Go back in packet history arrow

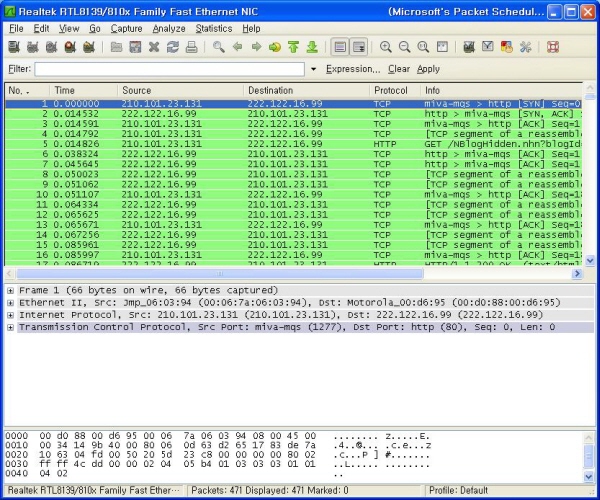pos(237,47)
